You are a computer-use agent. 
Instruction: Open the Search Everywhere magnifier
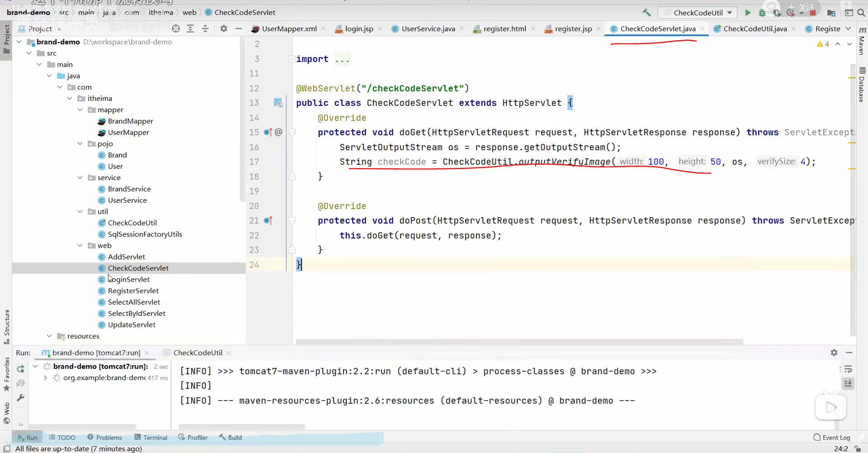(861, 13)
